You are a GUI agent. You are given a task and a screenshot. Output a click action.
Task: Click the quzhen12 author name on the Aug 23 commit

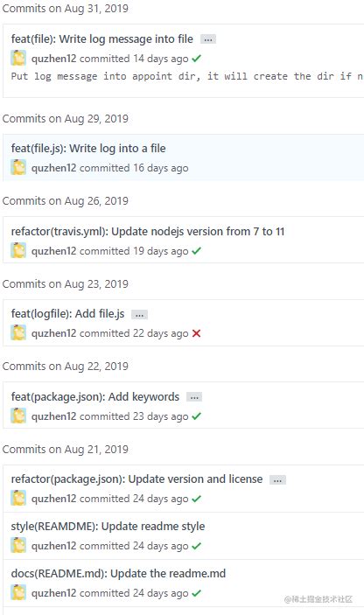point(53,333)
